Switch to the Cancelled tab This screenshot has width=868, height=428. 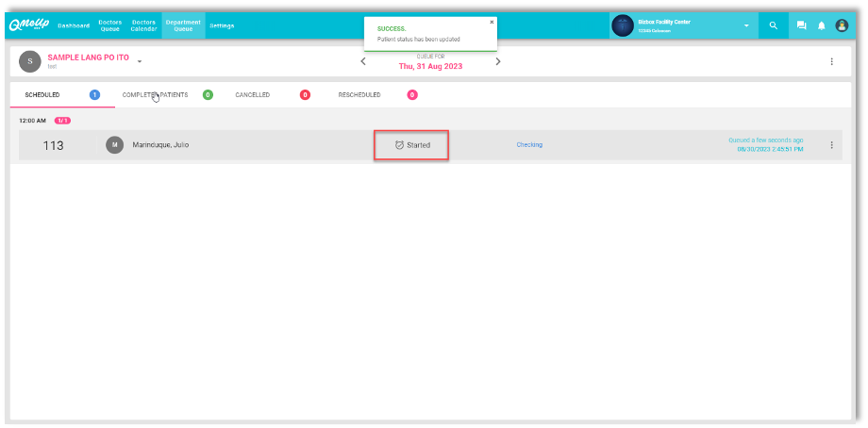pos(252,95)
